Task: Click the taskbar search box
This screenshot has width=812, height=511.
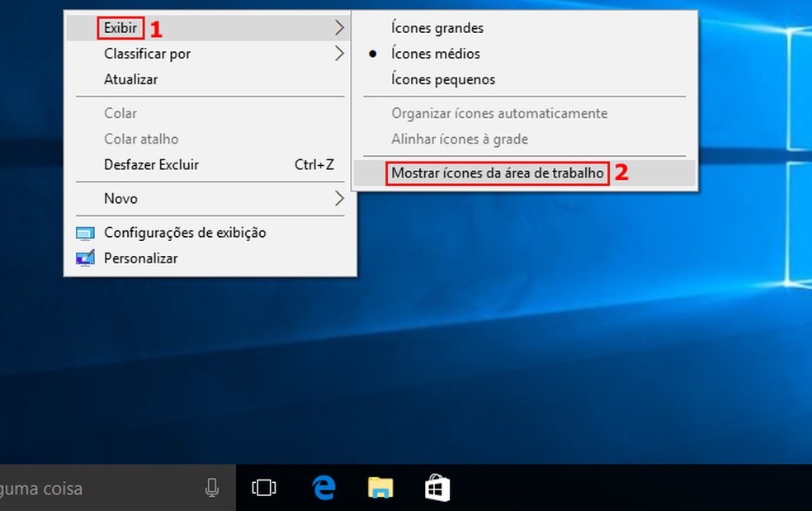Action: [x=117, y=488]
